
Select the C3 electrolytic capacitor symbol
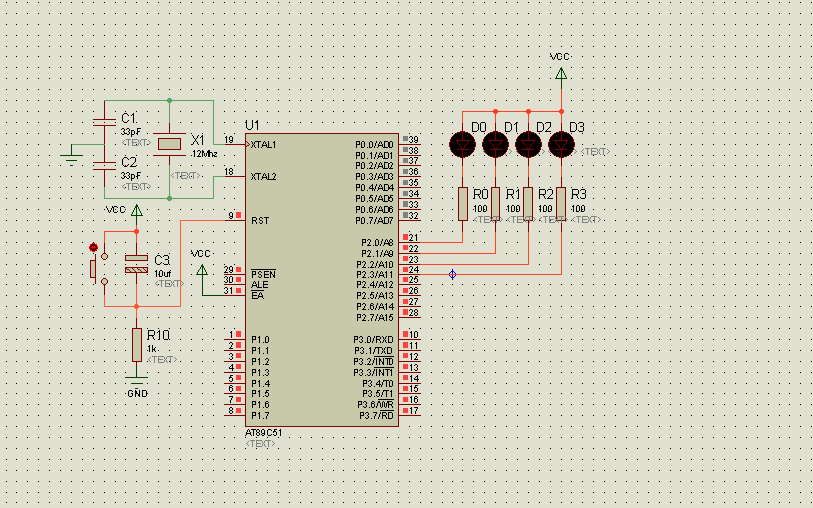coord(136,264)
